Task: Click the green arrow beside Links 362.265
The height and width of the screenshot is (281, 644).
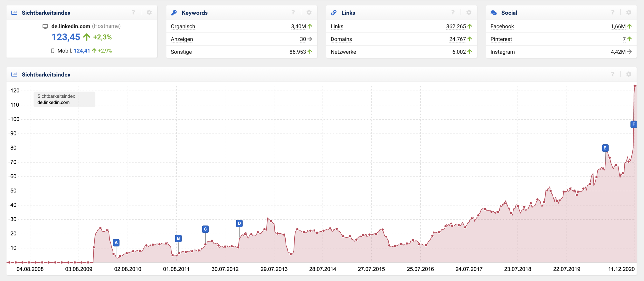Action: coord(469,26)
